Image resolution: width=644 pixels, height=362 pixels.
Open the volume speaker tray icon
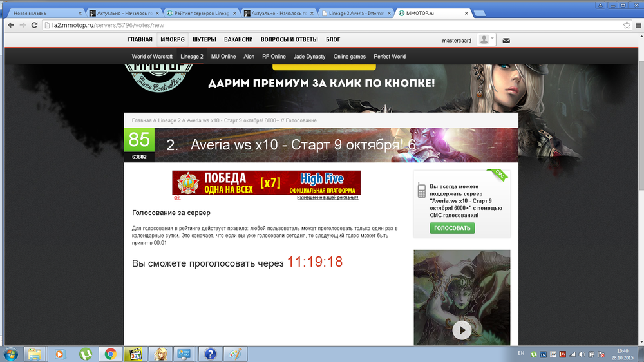coord(582,354)
